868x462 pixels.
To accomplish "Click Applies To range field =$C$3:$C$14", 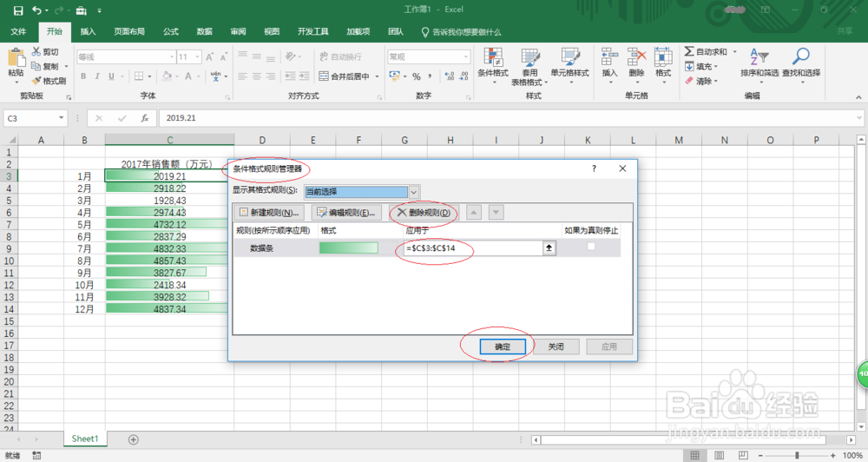I will pos(475,248).
